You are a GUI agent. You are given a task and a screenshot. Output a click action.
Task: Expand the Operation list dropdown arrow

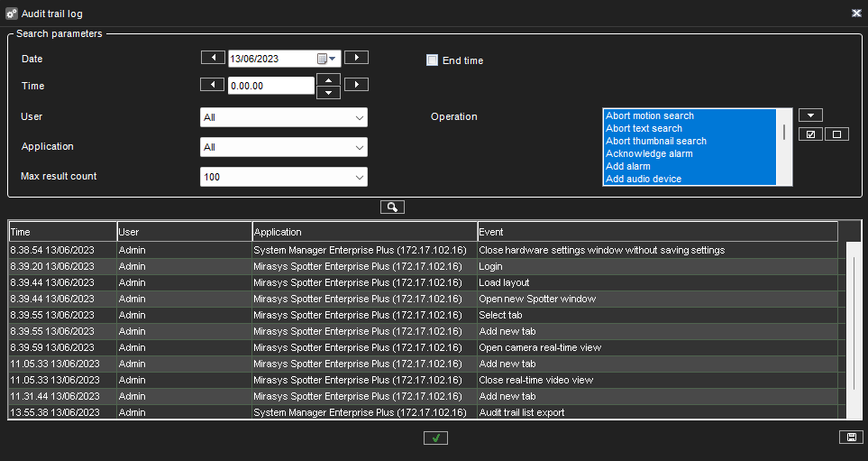(810, 115)
